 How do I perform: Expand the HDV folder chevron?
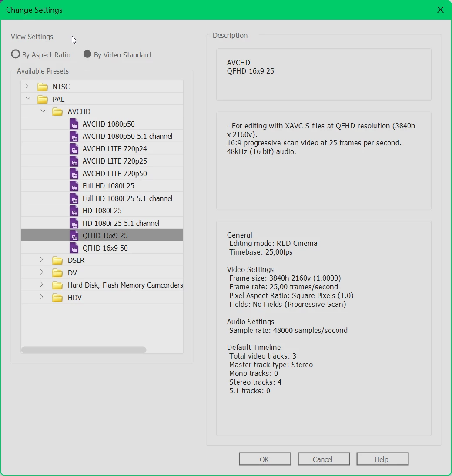(x=42, y=297)
